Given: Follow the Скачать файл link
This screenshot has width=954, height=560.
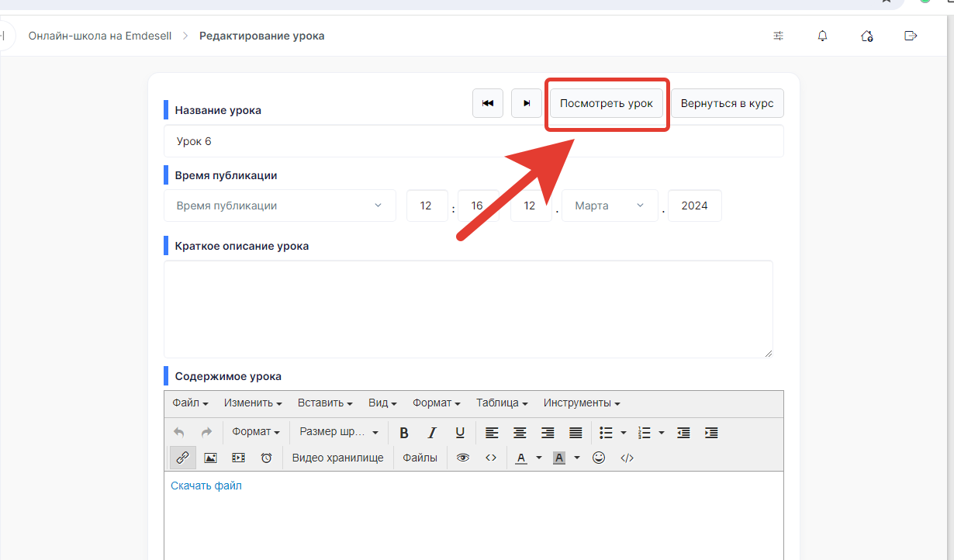Looking at the screenshot, I should 206,486.
